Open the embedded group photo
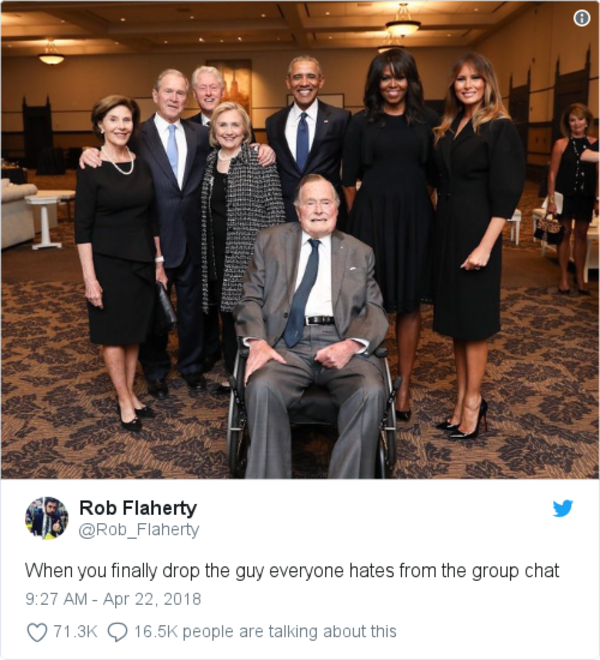This screenshot has width=600, height=660. click(300, 240)
